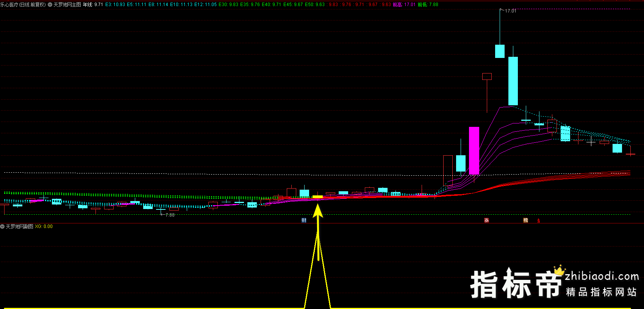This screenshot has height=309, width=644.
Task: Click the 年线 9.71 value readout
Action: pos(93,5)
